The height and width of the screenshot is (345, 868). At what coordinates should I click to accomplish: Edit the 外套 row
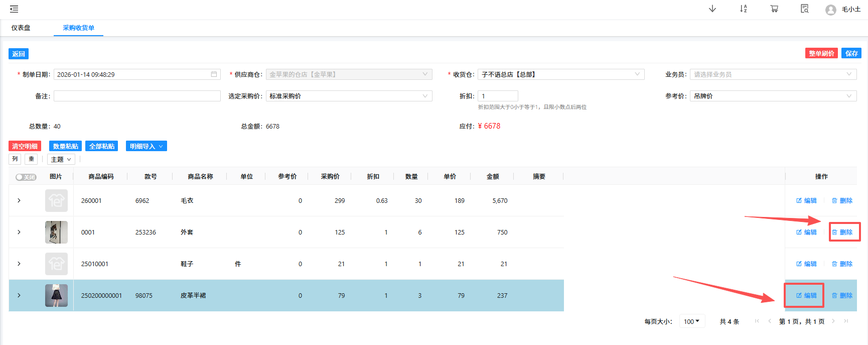(806, 232)
